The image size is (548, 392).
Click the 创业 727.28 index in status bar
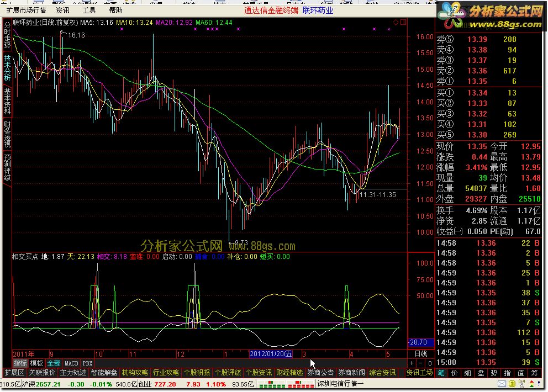coord(157,384)
